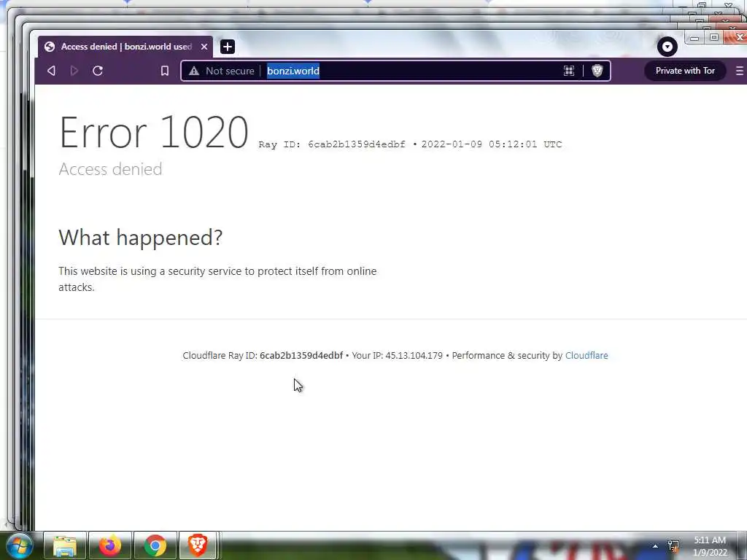Screen dimensions: 747x560
Task: Click the forward navigation arrow
Action: tap(74, 71)
